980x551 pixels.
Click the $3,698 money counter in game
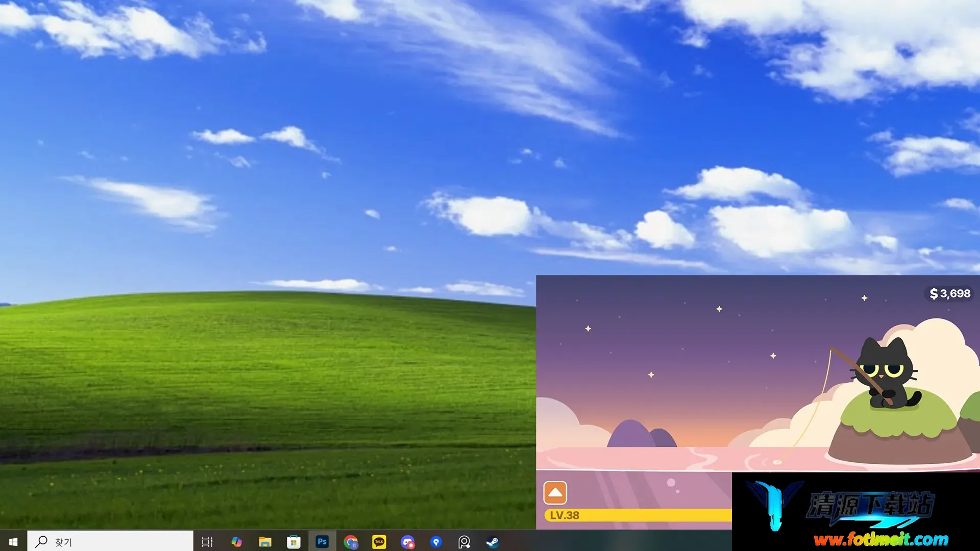[x=950, y=293]
